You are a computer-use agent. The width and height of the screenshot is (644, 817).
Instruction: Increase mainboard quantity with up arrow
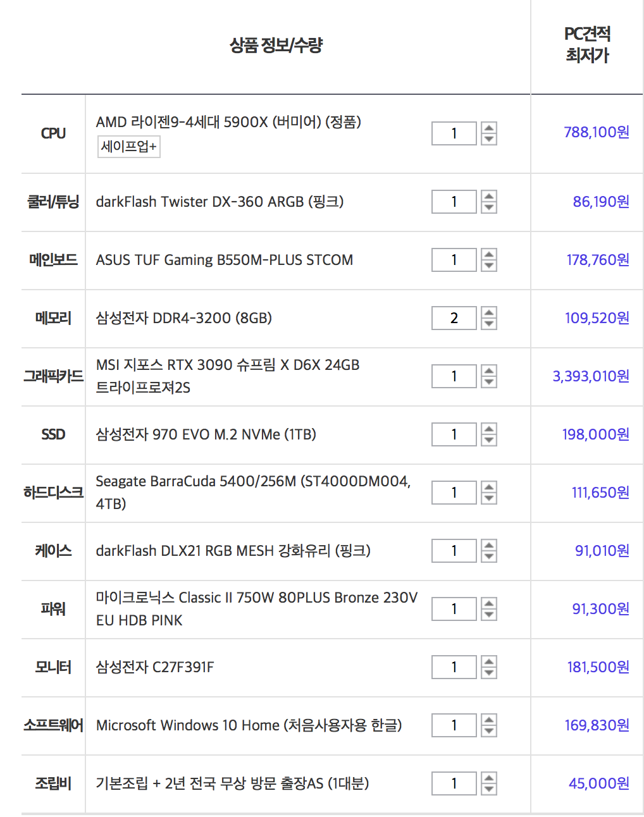[488, 254]
